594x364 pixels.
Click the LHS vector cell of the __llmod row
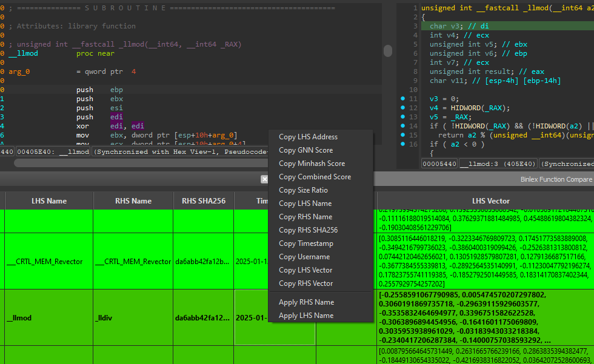[x=486, y=318]
